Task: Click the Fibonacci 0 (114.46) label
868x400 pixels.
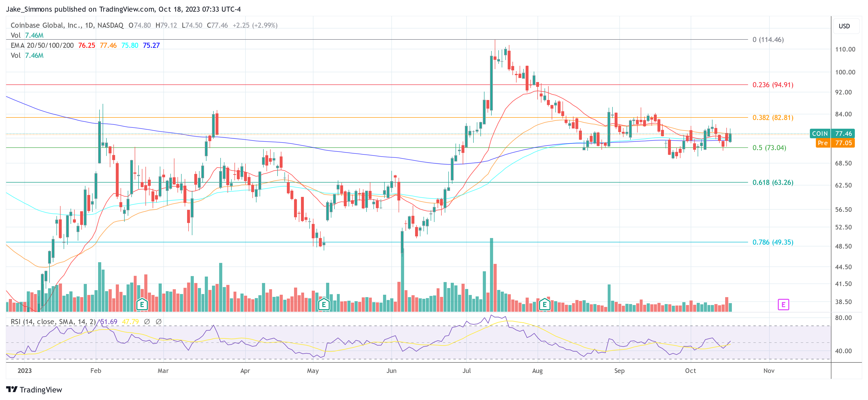Action: point(768,40)
